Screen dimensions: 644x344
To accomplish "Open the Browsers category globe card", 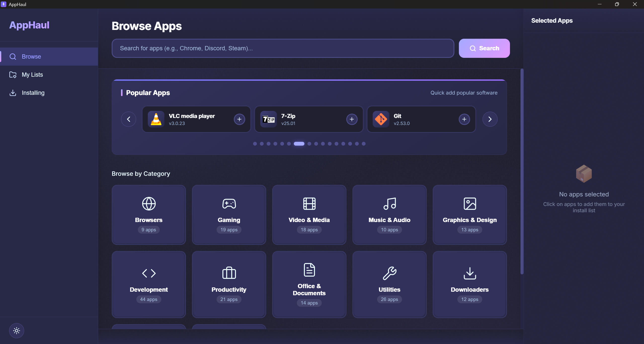I will 149,214.
